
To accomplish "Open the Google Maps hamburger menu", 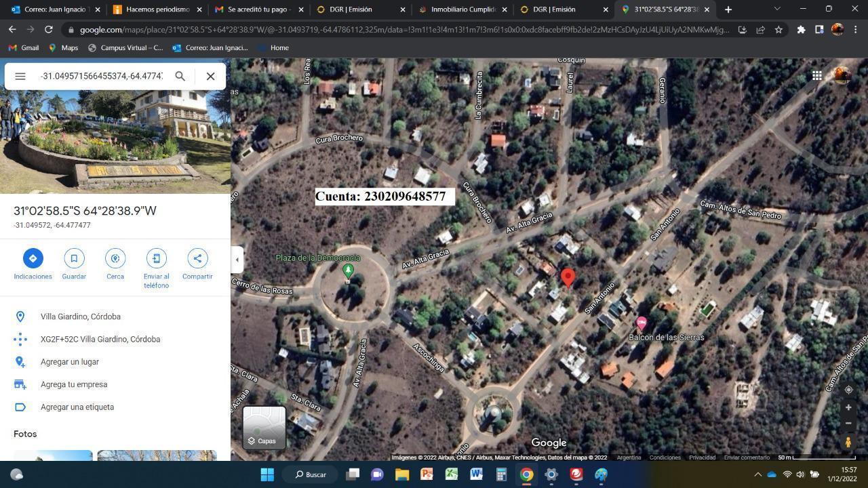I will click(x=20, y=76).
